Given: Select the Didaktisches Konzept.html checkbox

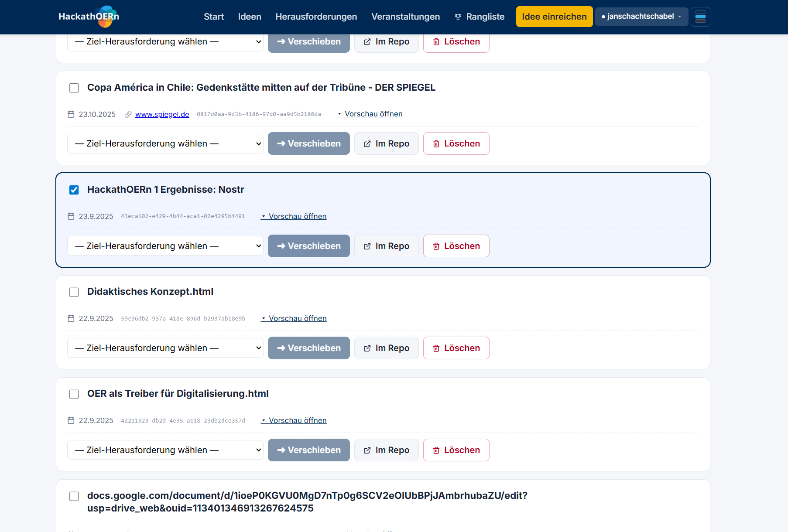Looking at the screenshot, I should 74,292.
